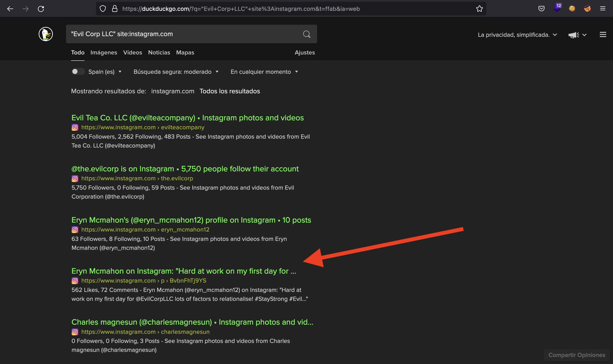Open the Evil Tea Co. LLC result
The width and height of the screenshot is (613, 364).
click(x=188, y=118)
